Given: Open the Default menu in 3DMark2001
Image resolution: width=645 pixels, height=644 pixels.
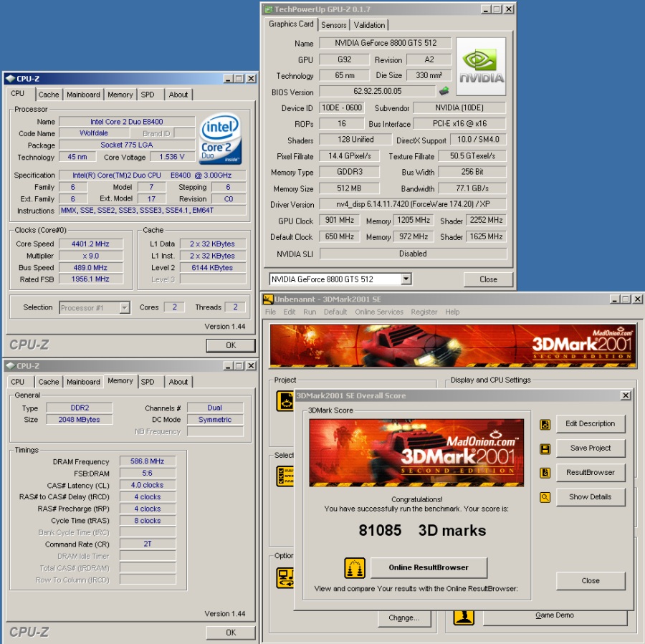Looking at the screenshot, I should point(335,312).
